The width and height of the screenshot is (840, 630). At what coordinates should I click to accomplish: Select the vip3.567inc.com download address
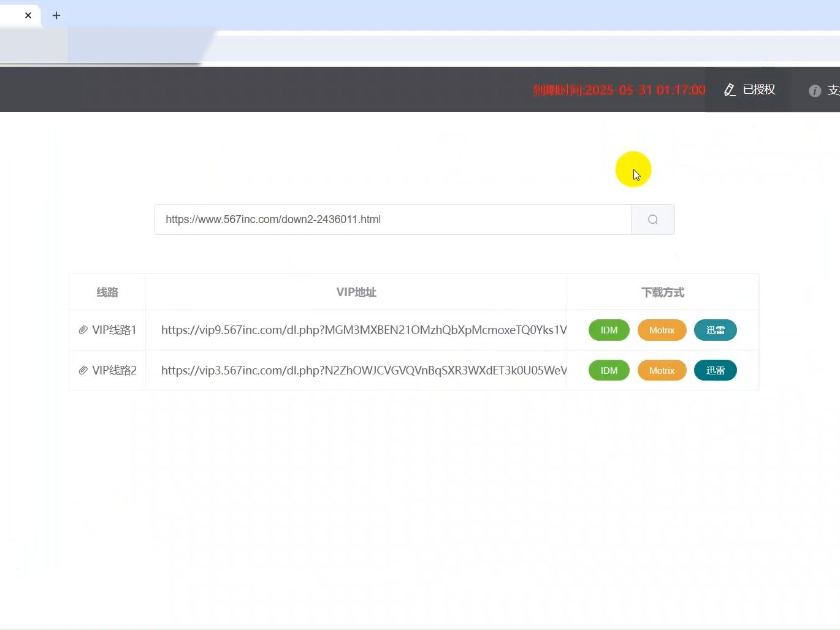point(364,370)
